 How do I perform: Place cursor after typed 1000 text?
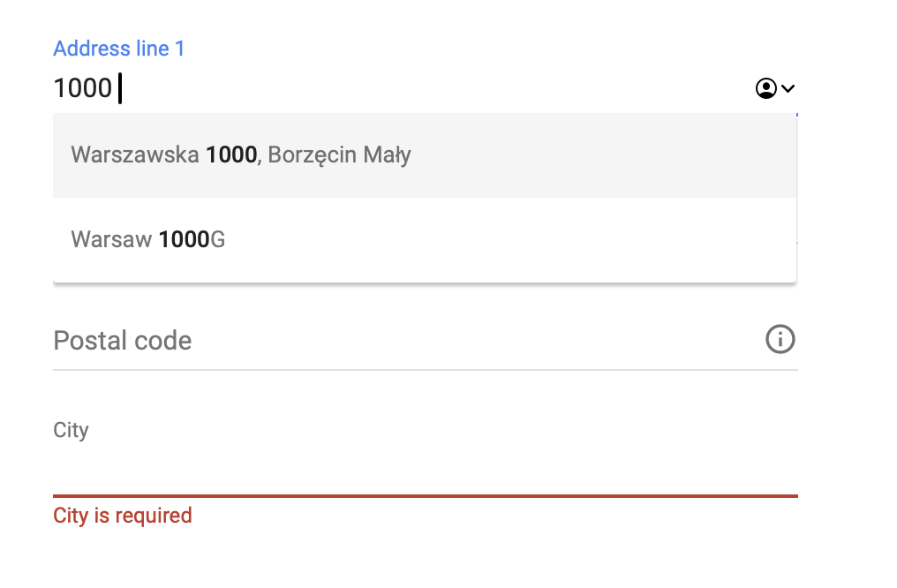tap(115, 88)
